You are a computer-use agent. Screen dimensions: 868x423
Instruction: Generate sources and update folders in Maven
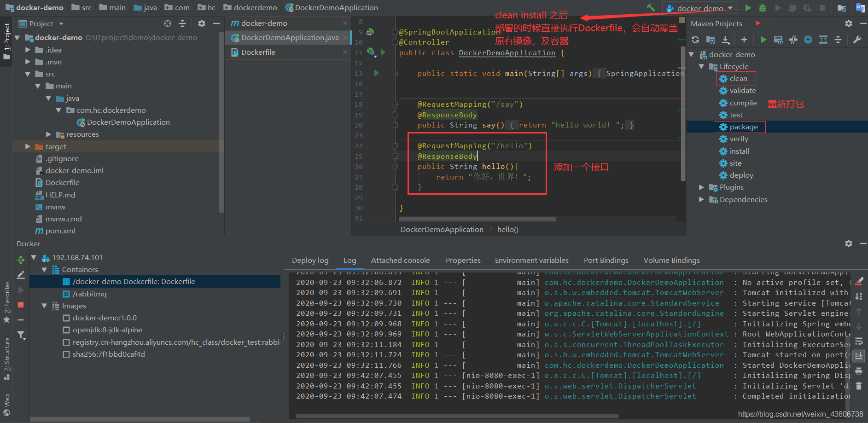[711, 40]
